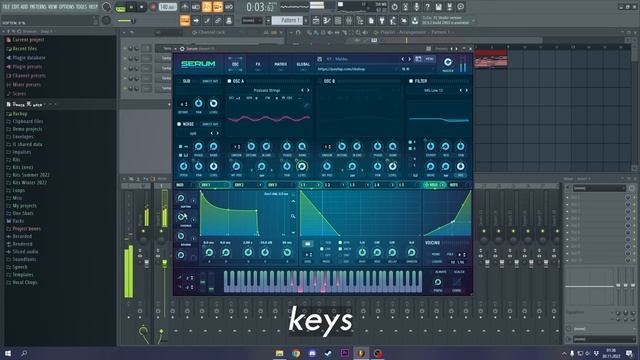Open Serum's MENU button

(x=429, y=59)
